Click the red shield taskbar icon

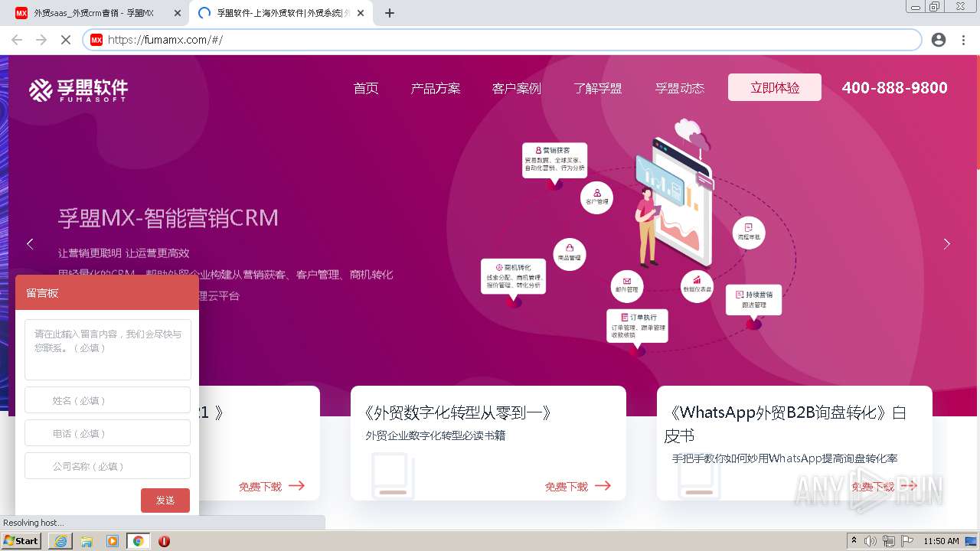pyautogui.click(x=164, y=541)
